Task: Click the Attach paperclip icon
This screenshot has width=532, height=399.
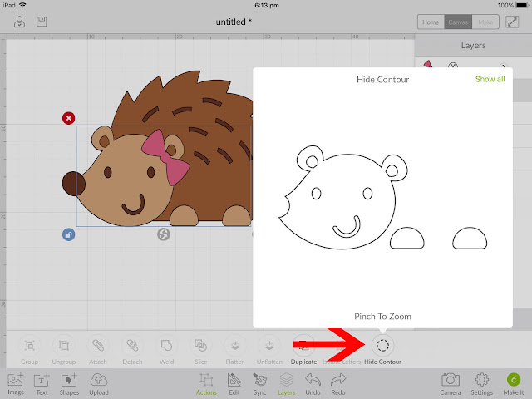Action: [98, 346]
